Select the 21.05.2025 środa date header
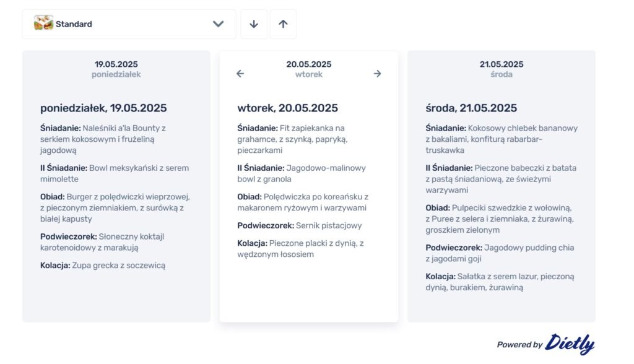The image size is (634, 364). 502,69
